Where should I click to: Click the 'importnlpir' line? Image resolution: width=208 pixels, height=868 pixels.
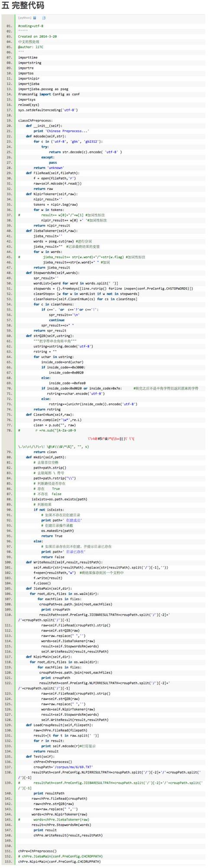click(29, 79)
